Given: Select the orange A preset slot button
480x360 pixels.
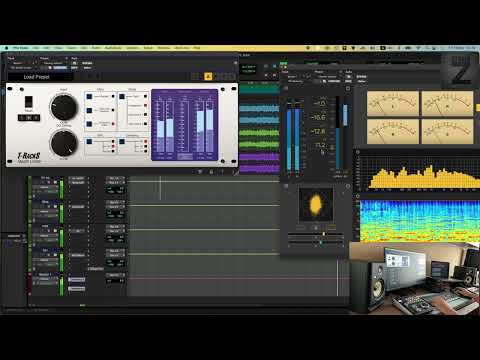Looking at the screenshot, I should tap(208, 77).
